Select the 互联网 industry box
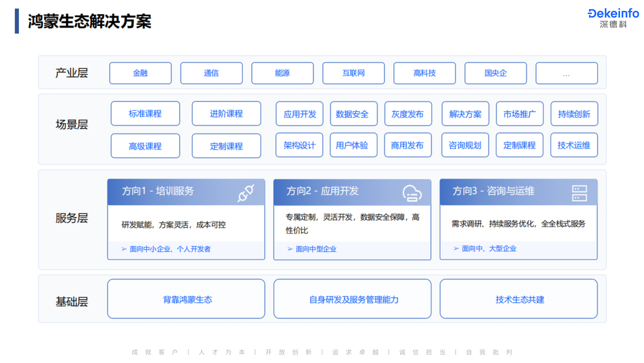 [x=353, y=73]
